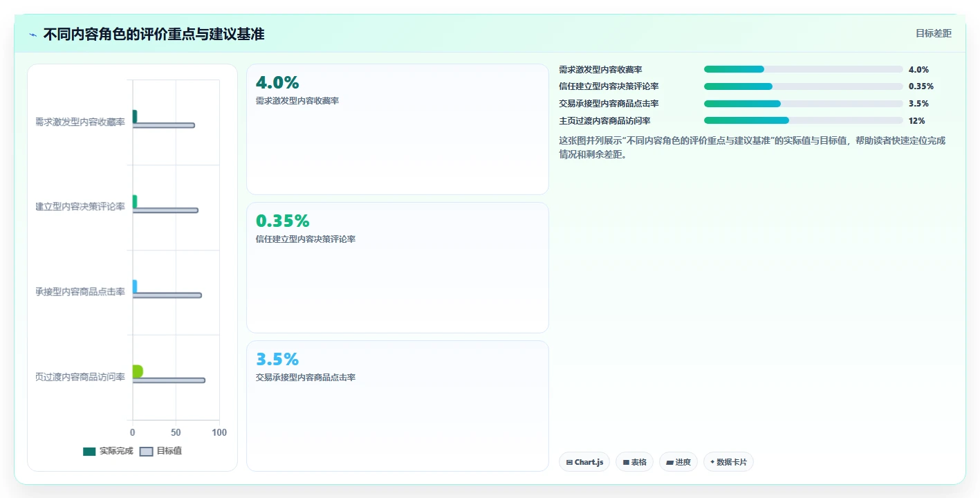The image size is (980, 498).
Task: Click the 需求激发型内容收藏率 label under 4.0% card
Action: [297, 101]
